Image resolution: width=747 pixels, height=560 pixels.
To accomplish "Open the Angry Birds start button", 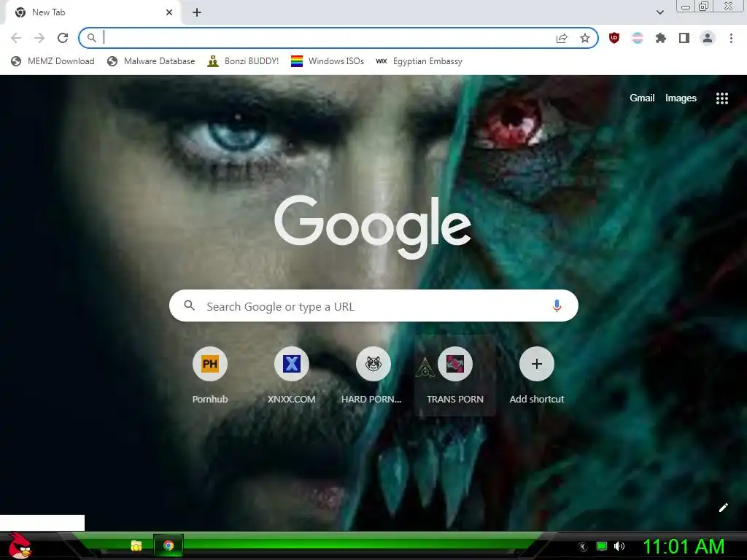I will coord(20,546).
